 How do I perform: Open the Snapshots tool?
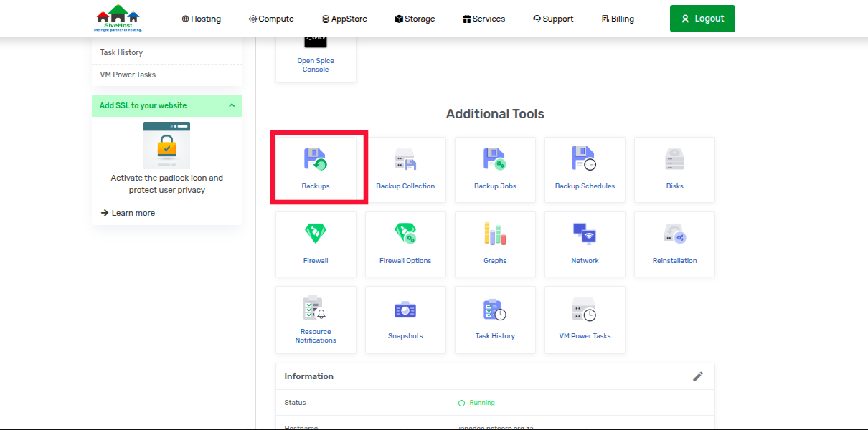(405, 317)
